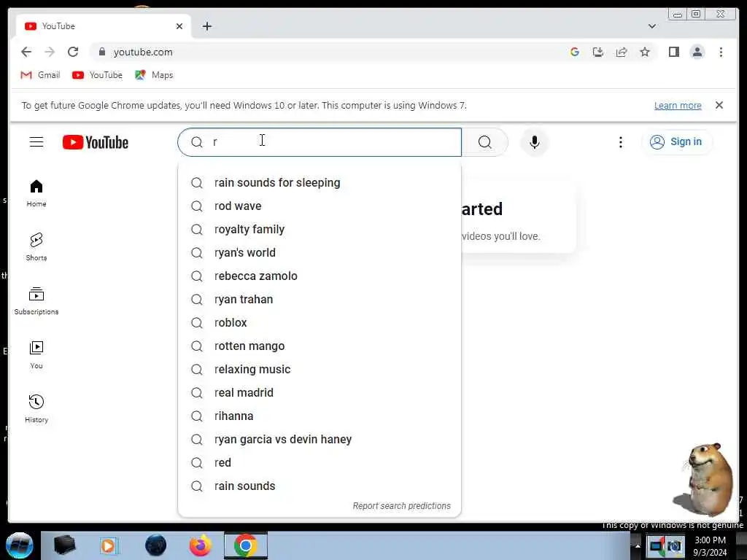Viewport: 747px width, 560px height.
Task: Select suggestion ryan trahan
Action: click(x=320, y=300)
